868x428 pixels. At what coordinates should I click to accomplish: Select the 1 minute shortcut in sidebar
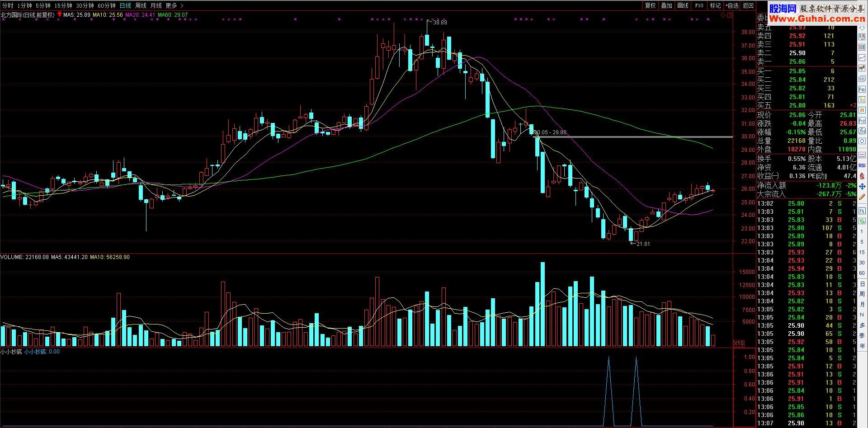coord(862,232)
